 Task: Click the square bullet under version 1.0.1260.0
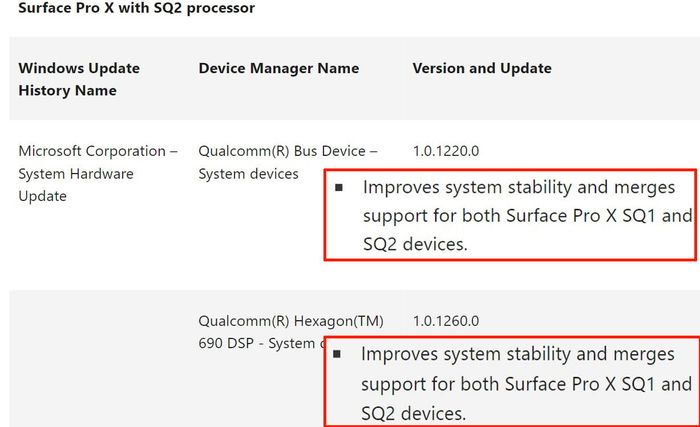click(339, 353)
